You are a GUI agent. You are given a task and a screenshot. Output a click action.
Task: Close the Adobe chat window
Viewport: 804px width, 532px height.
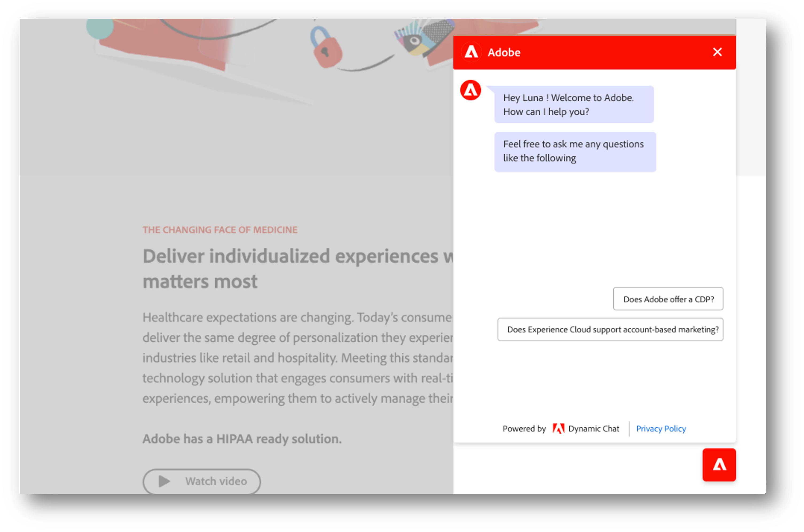717,52
